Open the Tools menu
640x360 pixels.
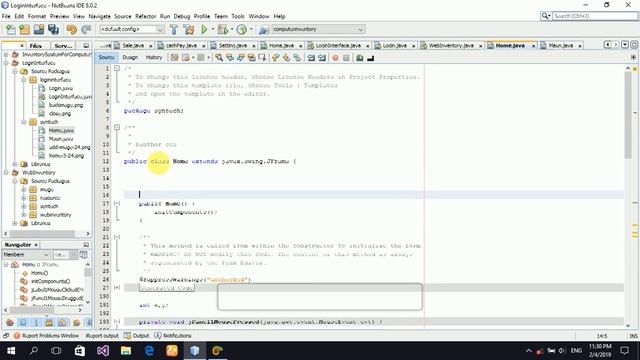coord(238,16)
